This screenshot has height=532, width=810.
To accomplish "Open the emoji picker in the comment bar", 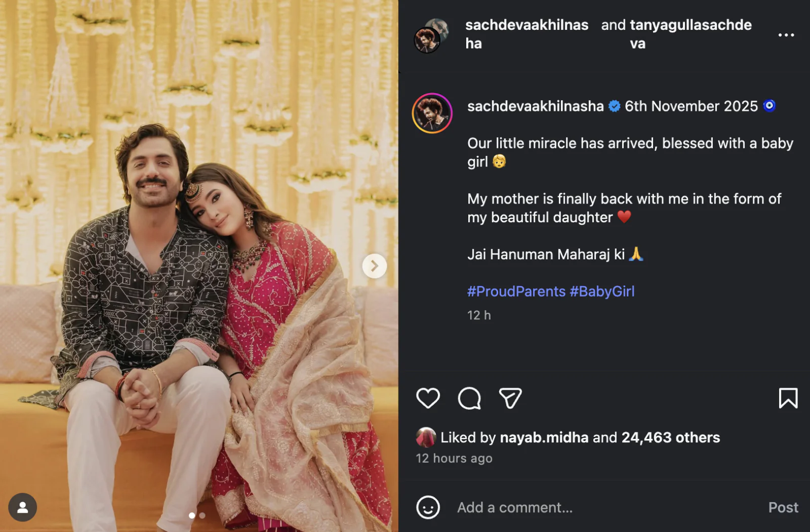I will click(x=428, y=507).
